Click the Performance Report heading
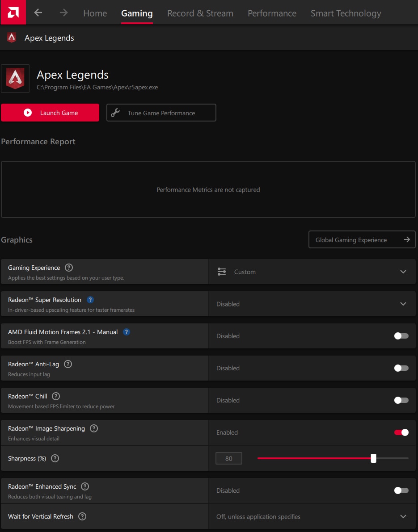 click(38, 142)
